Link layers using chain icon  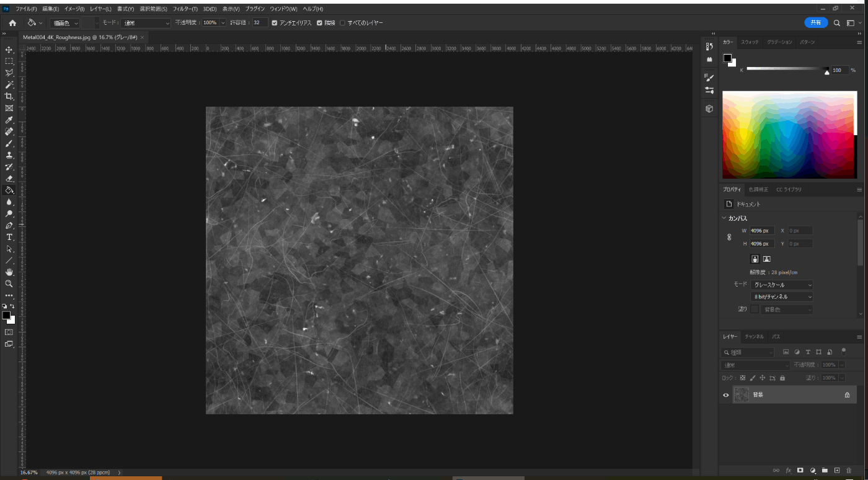pyautogui.click(x=776, y=471)
